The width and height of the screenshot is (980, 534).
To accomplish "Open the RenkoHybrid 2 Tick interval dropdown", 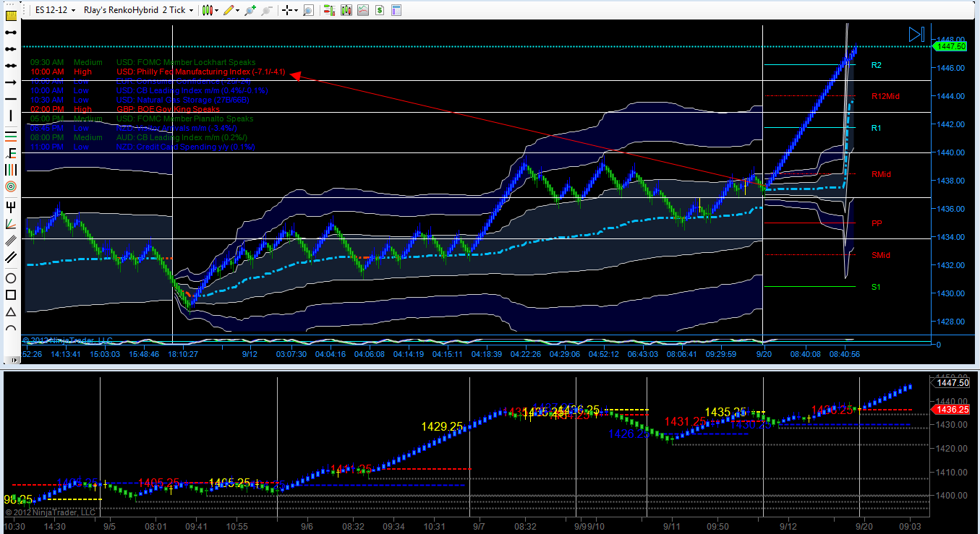I will 138,10.
